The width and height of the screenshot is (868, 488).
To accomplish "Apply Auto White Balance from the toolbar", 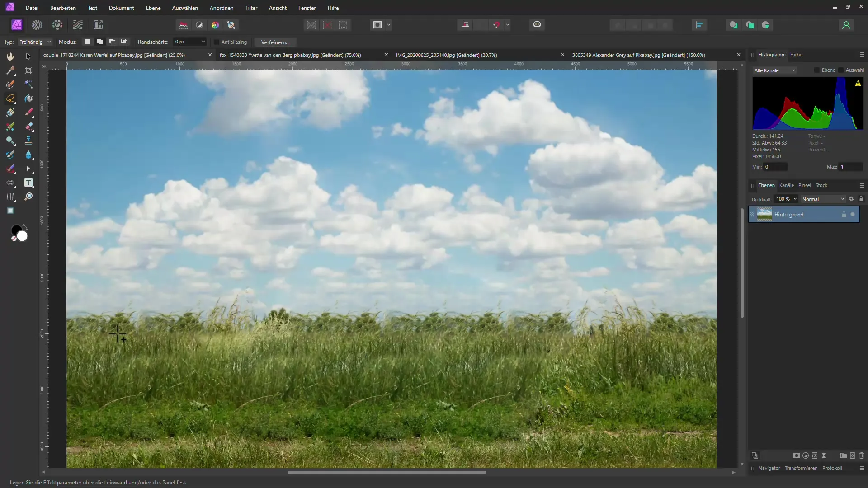I will (231, 25).
